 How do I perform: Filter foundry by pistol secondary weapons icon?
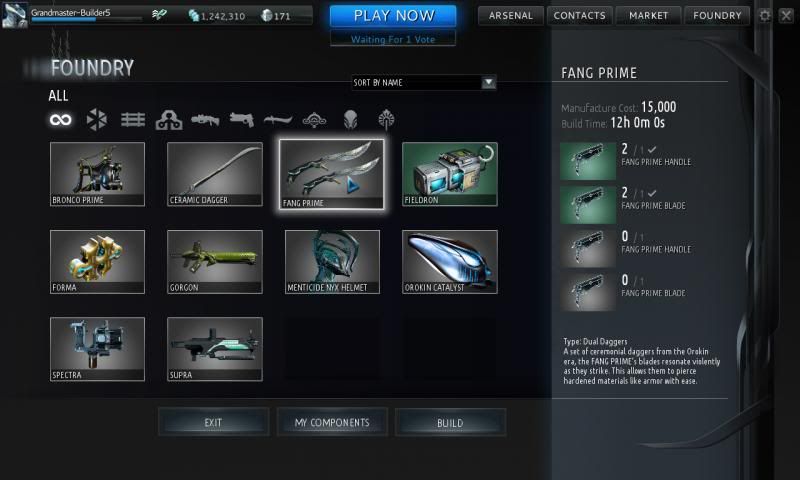242,120
